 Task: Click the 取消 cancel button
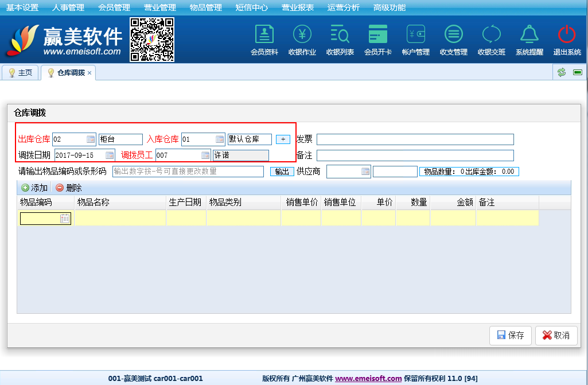(556, 336)
